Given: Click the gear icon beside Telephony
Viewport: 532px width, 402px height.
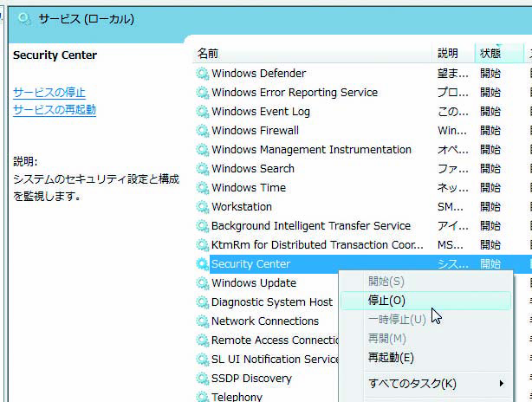Looking at the screenshot, I should point(202,396).
